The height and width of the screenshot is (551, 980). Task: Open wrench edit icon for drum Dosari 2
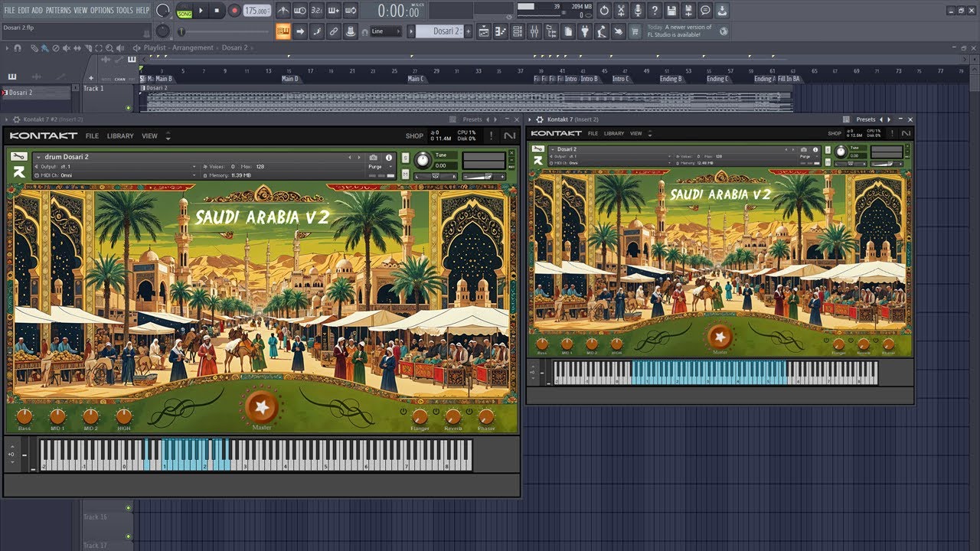[19, 155]
